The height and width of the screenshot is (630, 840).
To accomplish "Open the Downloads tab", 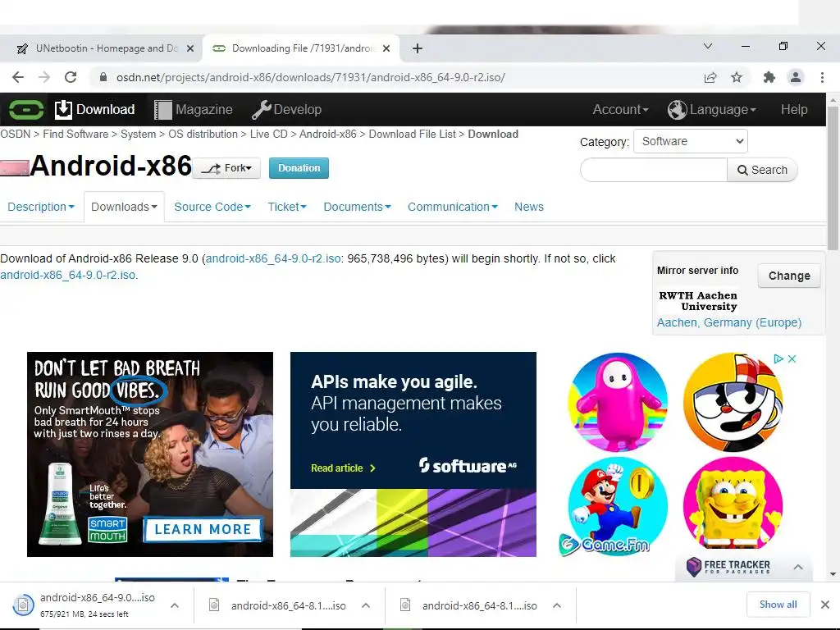I will click(x=124, y=207).
